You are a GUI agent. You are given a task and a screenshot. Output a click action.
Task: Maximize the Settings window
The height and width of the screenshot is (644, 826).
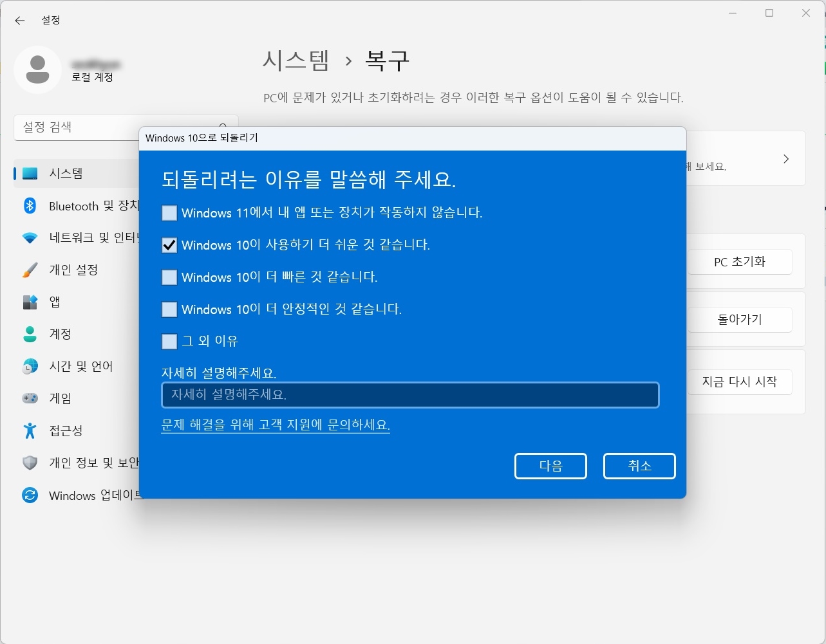(x=769, y=13)
